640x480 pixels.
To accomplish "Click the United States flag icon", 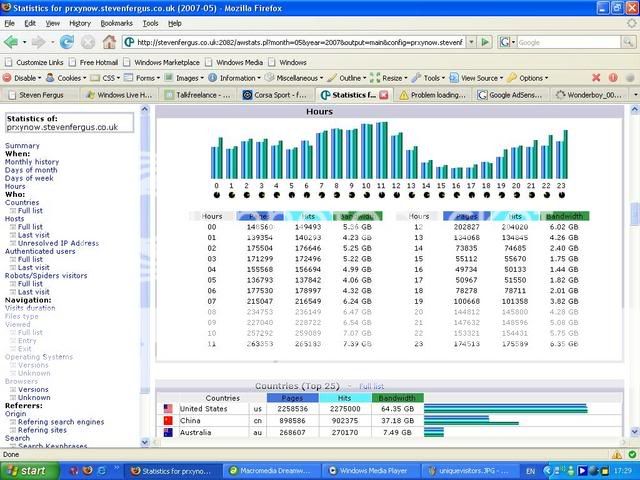I will [169, 409].
